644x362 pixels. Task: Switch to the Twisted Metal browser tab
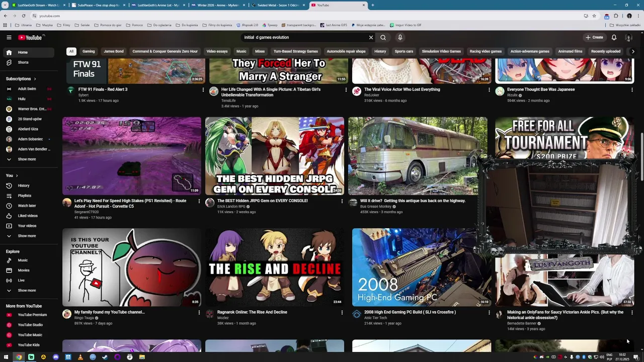[x=278, y=5]
